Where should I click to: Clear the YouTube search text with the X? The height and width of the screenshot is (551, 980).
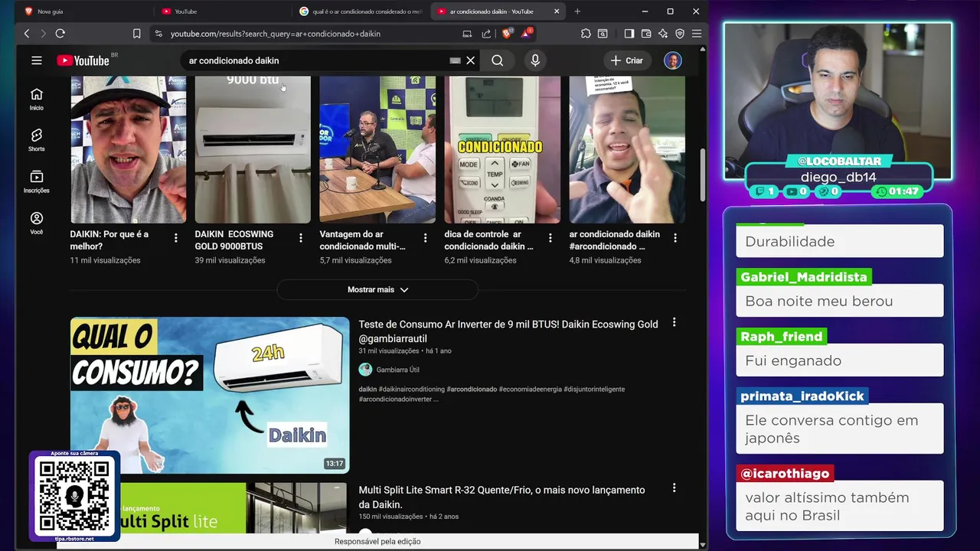pyautogui.click(x=471, y=60)
